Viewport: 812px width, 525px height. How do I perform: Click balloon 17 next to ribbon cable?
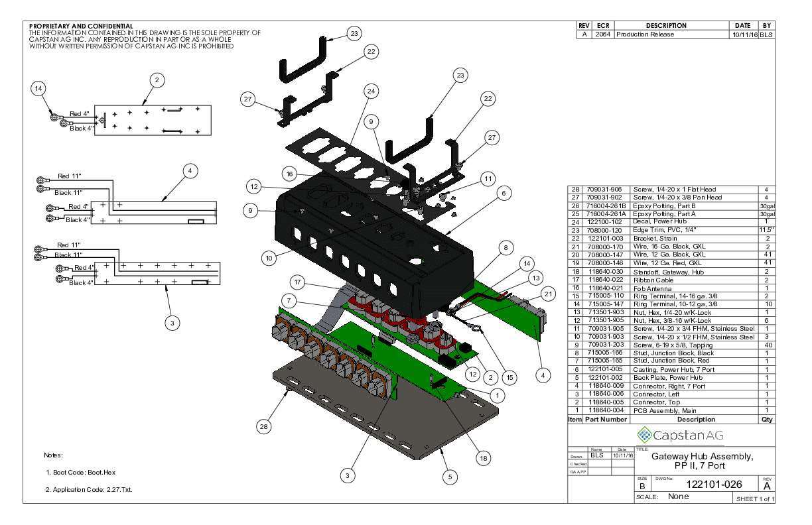click(x=299, y=283)
